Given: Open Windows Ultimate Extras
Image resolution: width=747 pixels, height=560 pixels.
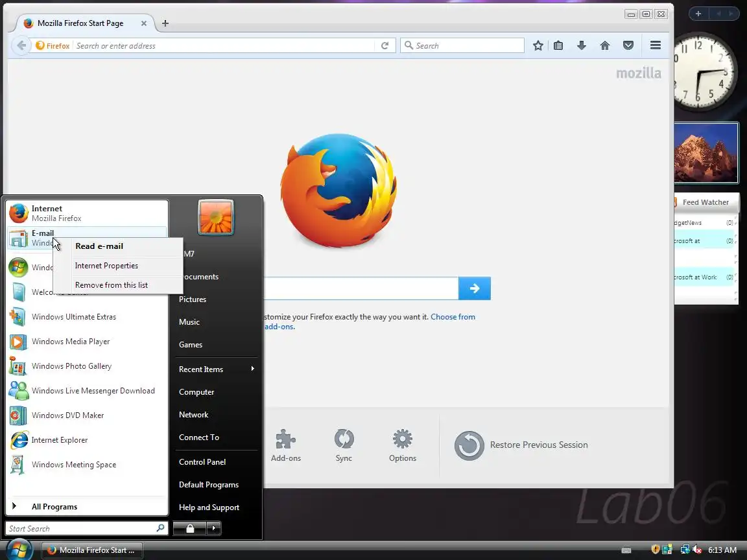Looking at the screenshot, I should tap(87, 317).
